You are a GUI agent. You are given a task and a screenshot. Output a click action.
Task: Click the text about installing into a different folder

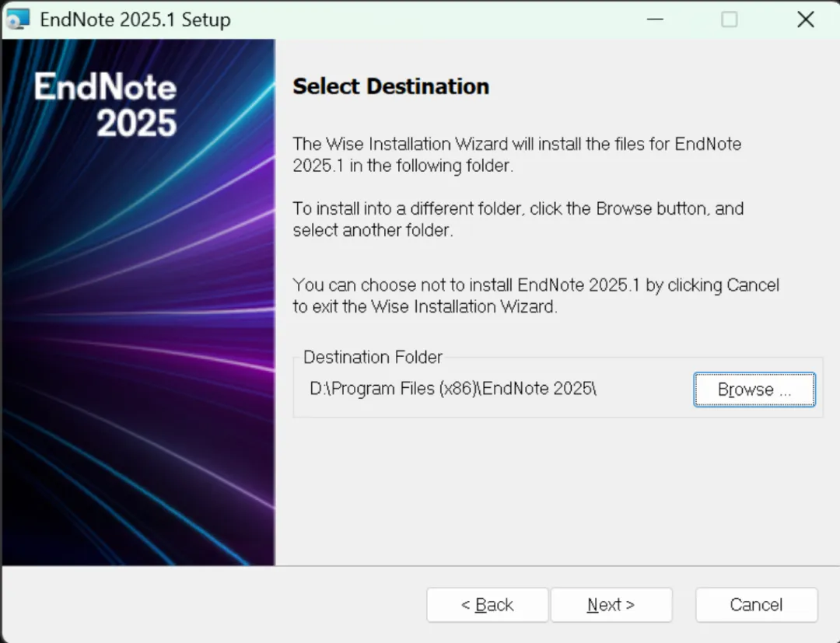coord(518,219)
